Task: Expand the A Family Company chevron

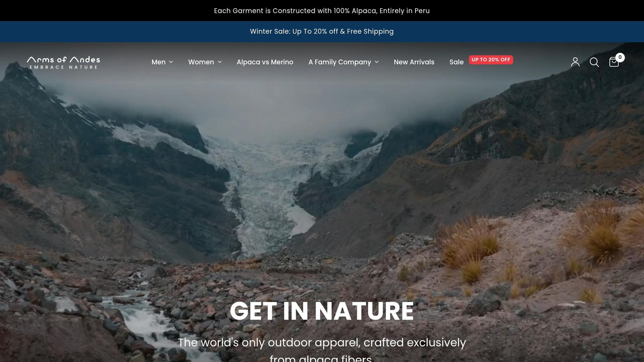Action: pyautogui.click(x=377, y=62)
